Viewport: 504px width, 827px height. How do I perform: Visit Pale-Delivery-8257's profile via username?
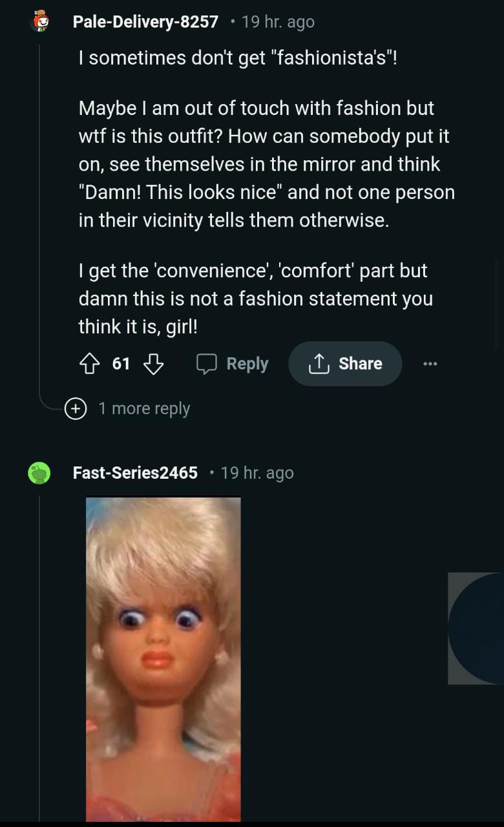click(x=145, y=22)
